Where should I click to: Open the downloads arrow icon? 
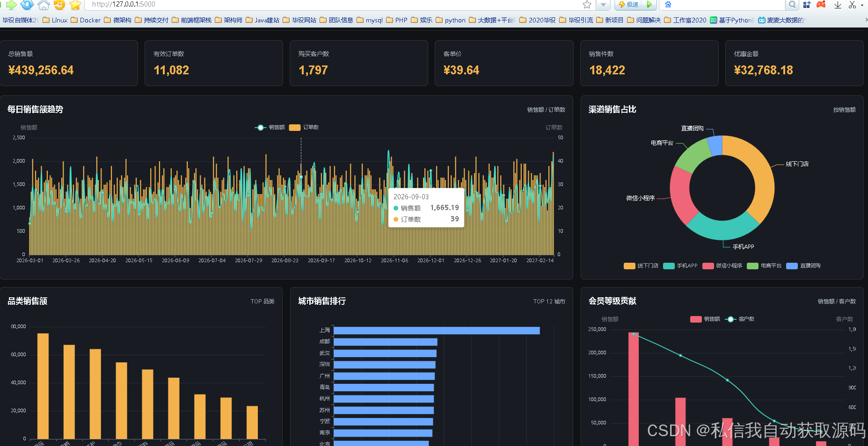click(838, 5)
